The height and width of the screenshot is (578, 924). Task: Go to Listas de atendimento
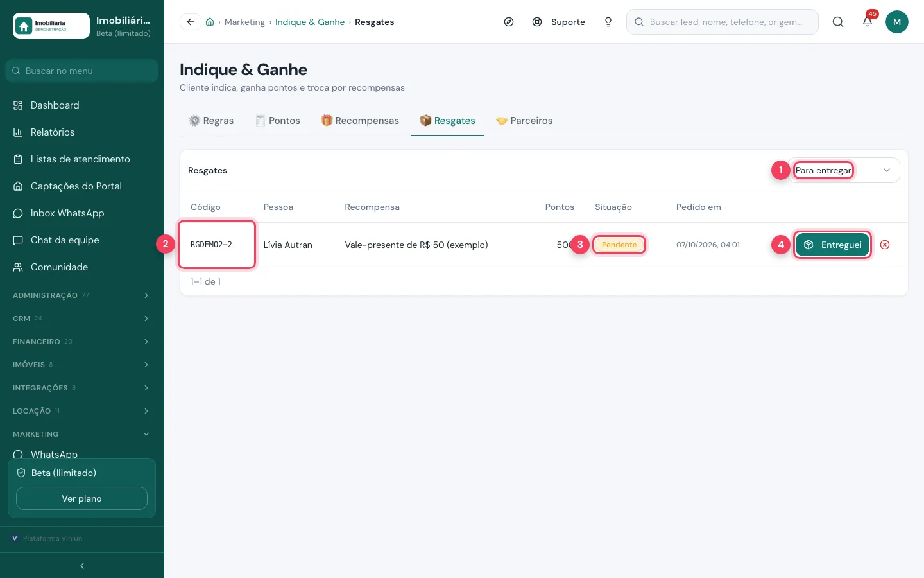(82, 159)
